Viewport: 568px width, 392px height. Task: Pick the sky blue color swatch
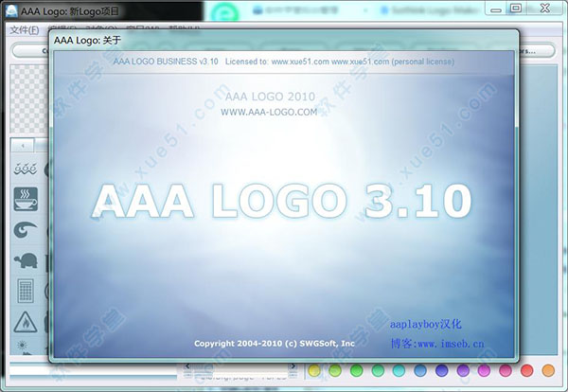(420, 370)
